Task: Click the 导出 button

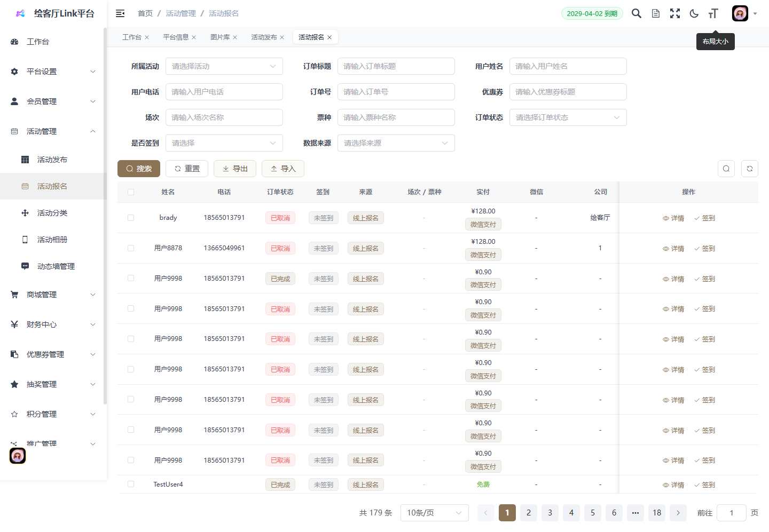Action: click(x=235, y=169)
